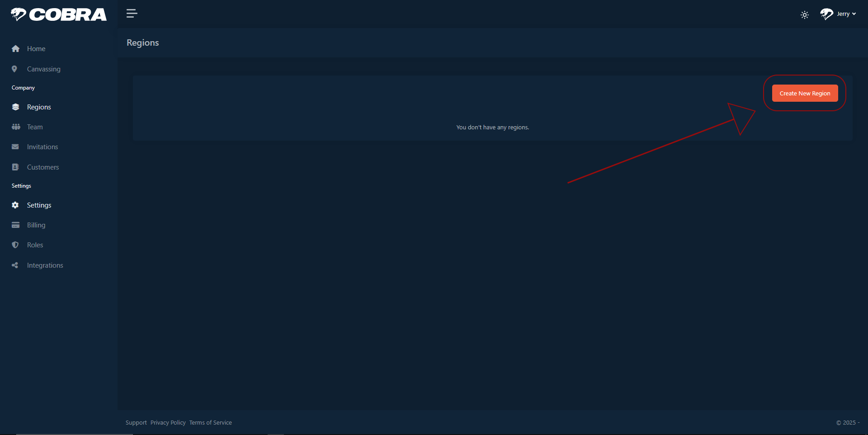Click the Create New Region button

(x=805, y=93)
